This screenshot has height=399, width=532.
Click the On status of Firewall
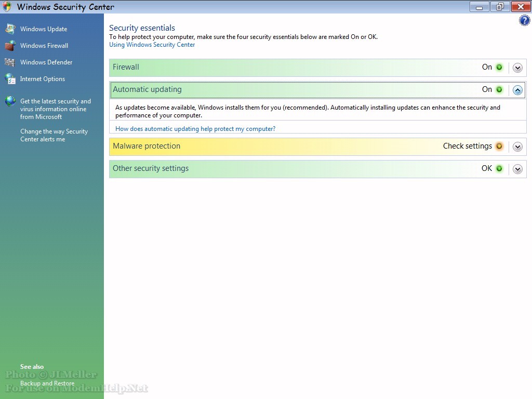(x=487, y=67)
